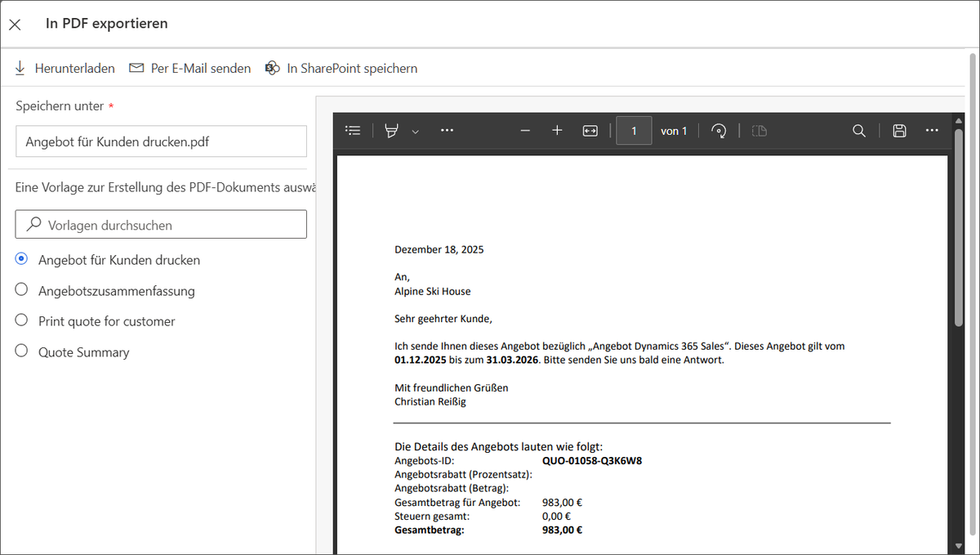This screenshot has height=555, width=980.
Task: Zoom in with the plus icon
Action: pos(557,131)
